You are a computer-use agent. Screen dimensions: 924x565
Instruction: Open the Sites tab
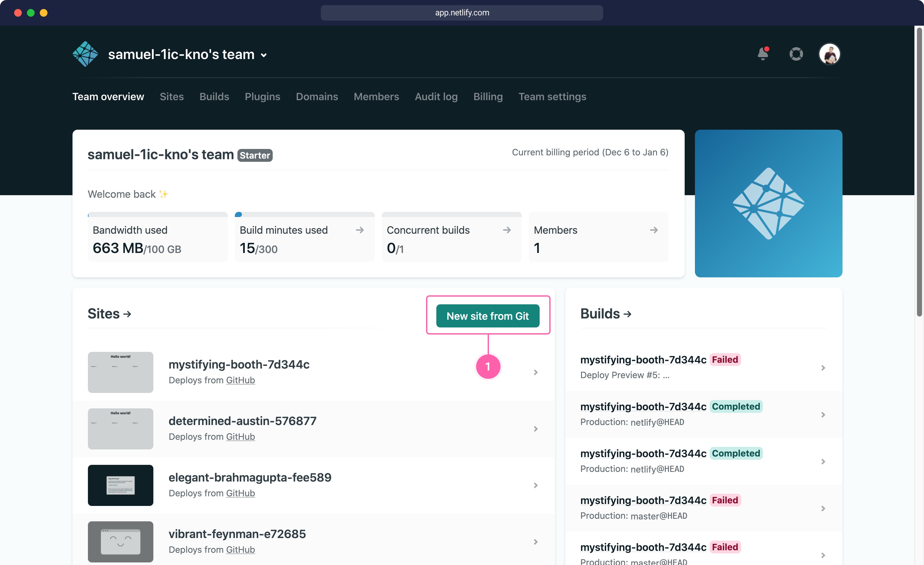pyautogui.click(x=172, y=96)
